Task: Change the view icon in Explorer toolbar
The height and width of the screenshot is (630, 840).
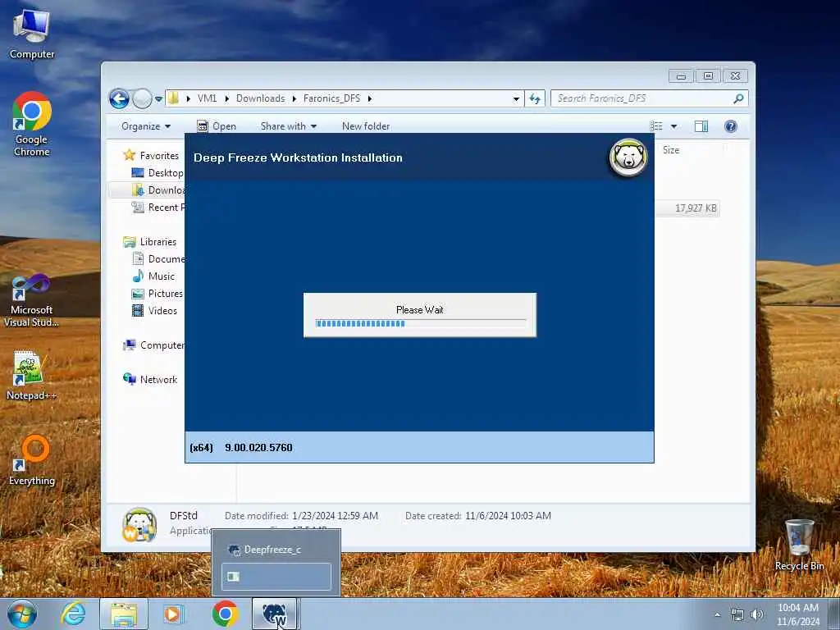Action: (x=655, y=126)
